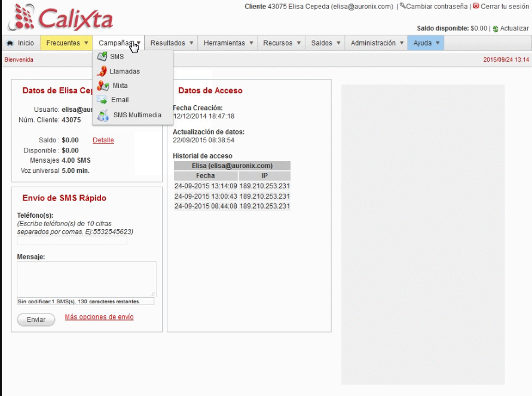Viewport: 532px width, 396px height.
Task: Click the house icon next to Inicio
Action: point(10,42)
